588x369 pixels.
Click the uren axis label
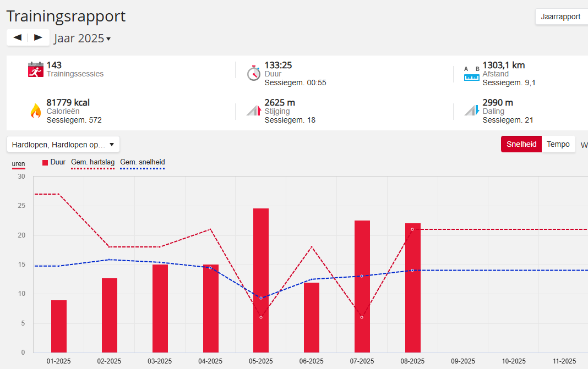coord(18,164)
